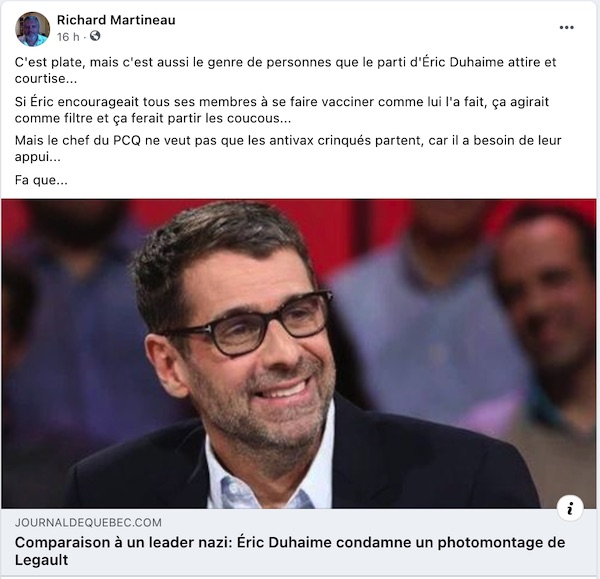This screenshot has height=579, width=600.
Task: Select the paragraph starting "Si Éric encourageait"
Action: click(282, 110)
